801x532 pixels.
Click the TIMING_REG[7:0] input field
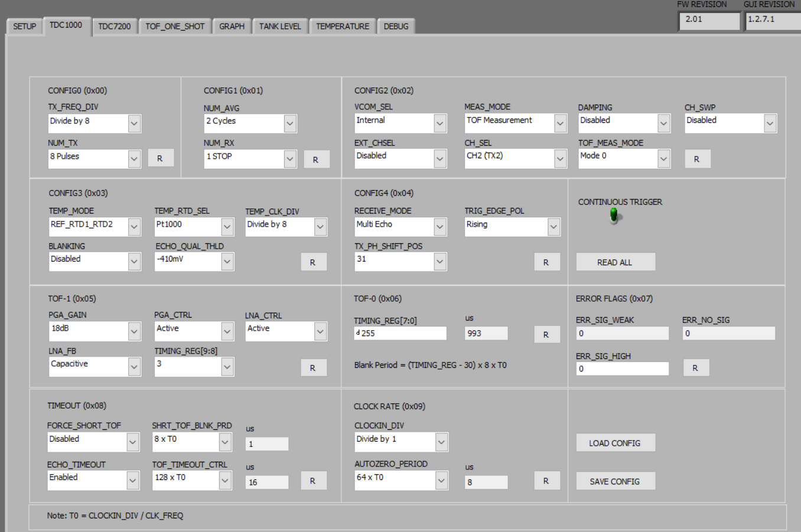400,334
